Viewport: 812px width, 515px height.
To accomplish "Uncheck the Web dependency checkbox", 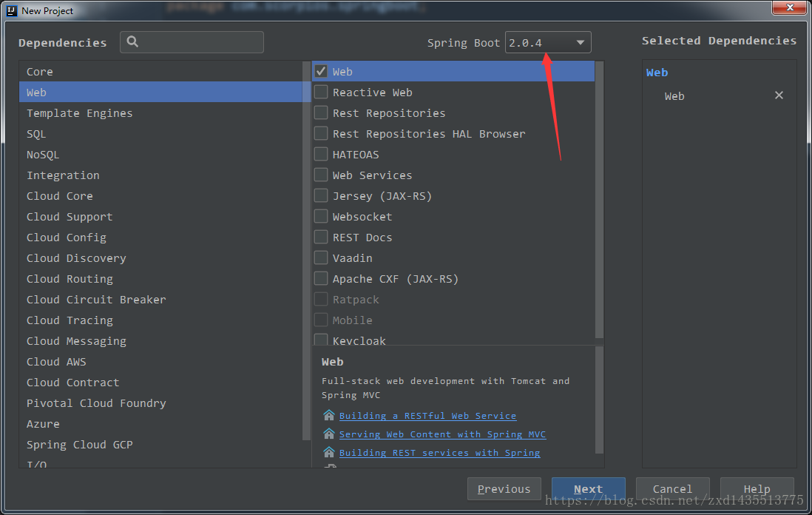I will click(x=321, y=71).
